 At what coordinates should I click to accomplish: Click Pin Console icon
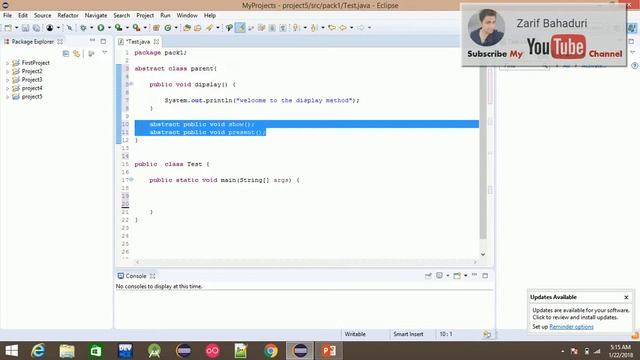428,276
